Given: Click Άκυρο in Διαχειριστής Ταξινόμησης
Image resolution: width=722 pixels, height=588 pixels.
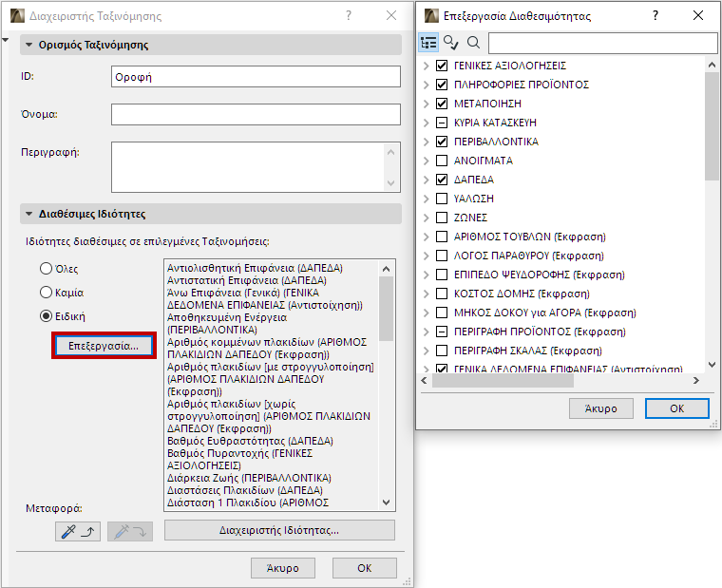Looking at the screenshot, I should [x=283, y=568].
